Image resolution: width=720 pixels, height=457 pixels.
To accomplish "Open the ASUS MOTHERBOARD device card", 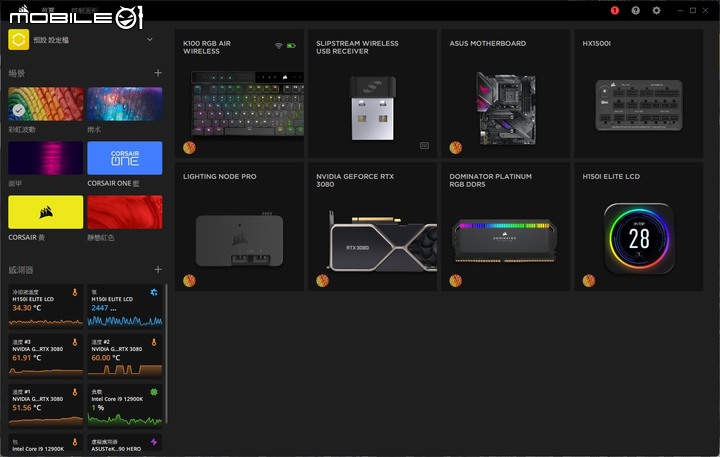I will 506,94.
